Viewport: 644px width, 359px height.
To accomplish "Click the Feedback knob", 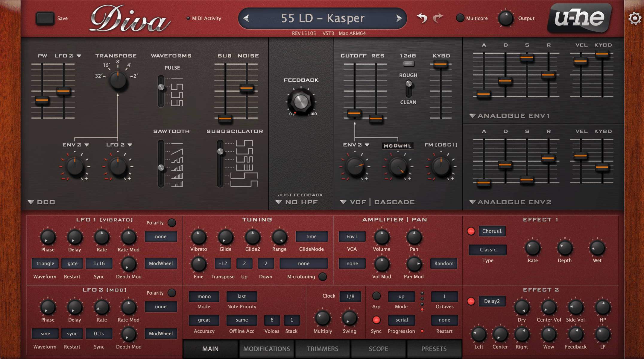I will click(x=301, y=102).
